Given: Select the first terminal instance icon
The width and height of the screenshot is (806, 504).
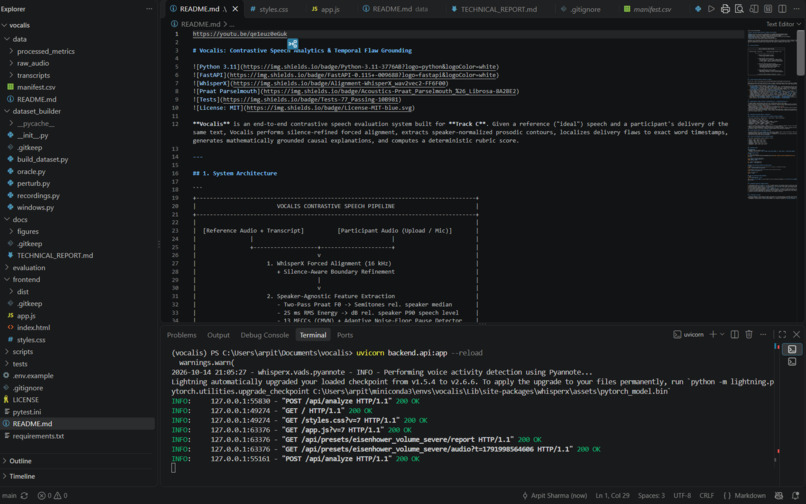Looking at the screenshot, I should point(792,349).
